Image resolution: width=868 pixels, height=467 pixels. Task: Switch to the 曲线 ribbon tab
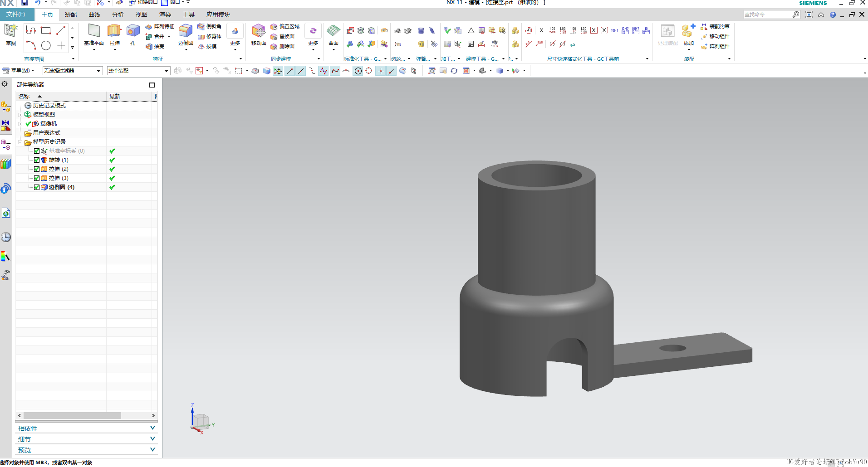pos(94,15)
